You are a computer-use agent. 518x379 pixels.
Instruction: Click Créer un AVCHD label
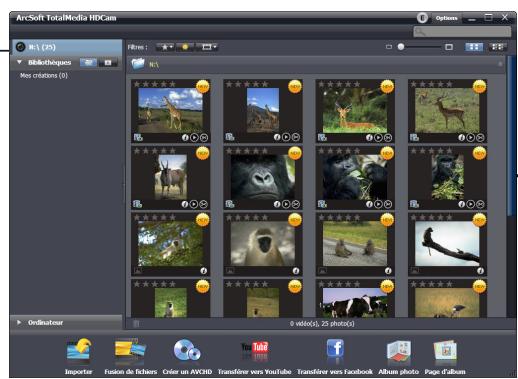pyautogui.click(x=187, y=371)
